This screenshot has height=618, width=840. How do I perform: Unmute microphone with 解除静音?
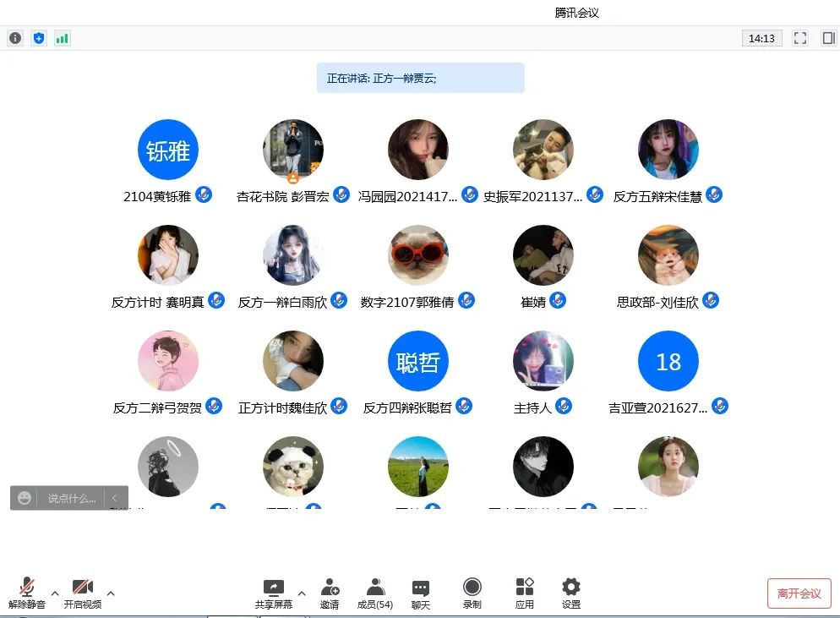pyautogui.click(x=27, y=593)
